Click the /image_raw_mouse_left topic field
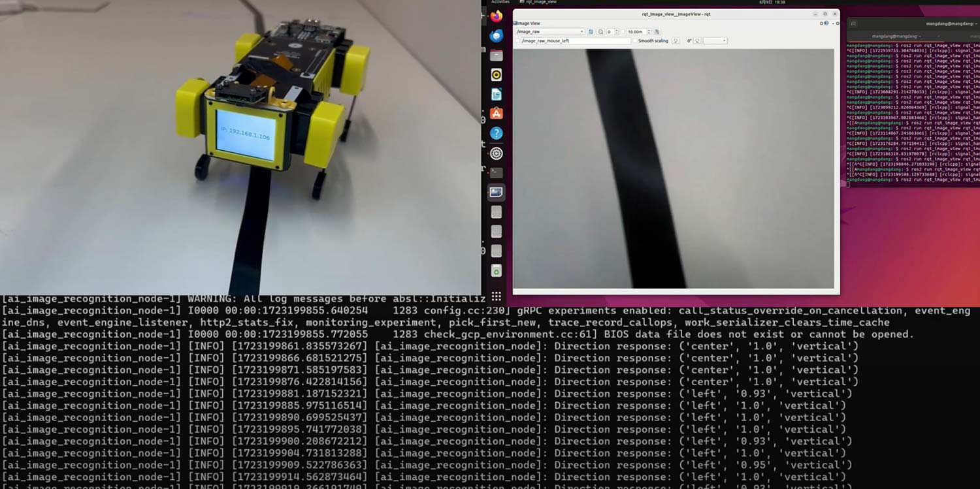Screen dimensions: 980x489 [x=576, y=40]
